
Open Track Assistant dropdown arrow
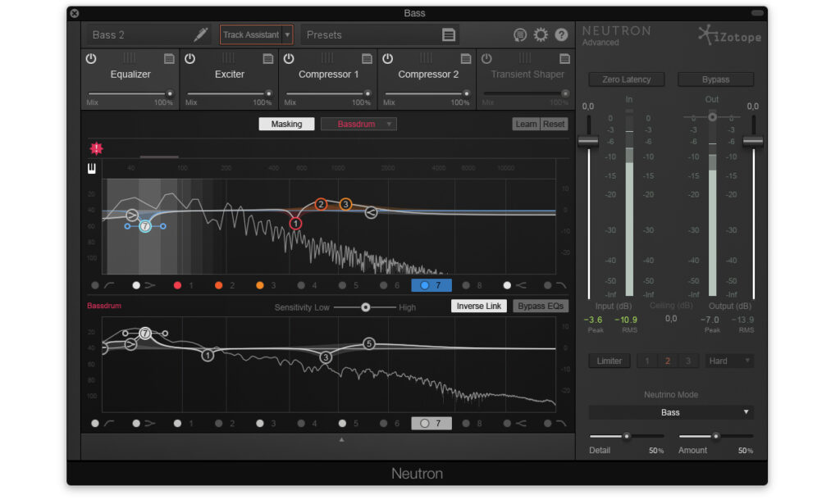click(x=287, y=34)
